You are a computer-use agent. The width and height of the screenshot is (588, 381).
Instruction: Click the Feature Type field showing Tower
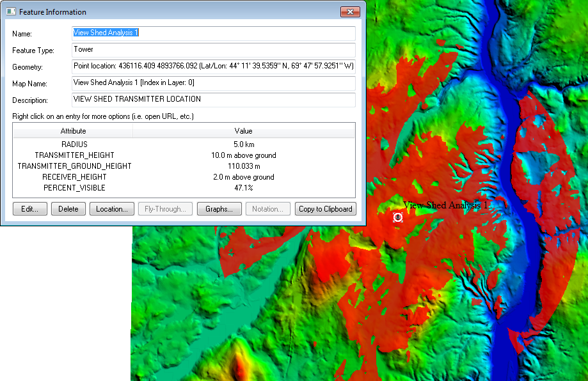[x=213, y=50]
